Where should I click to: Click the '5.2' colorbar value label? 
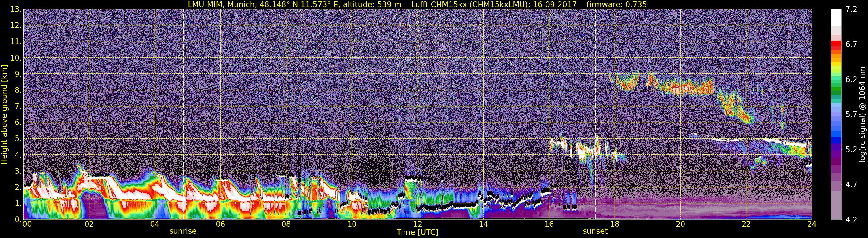pos(851,149)
